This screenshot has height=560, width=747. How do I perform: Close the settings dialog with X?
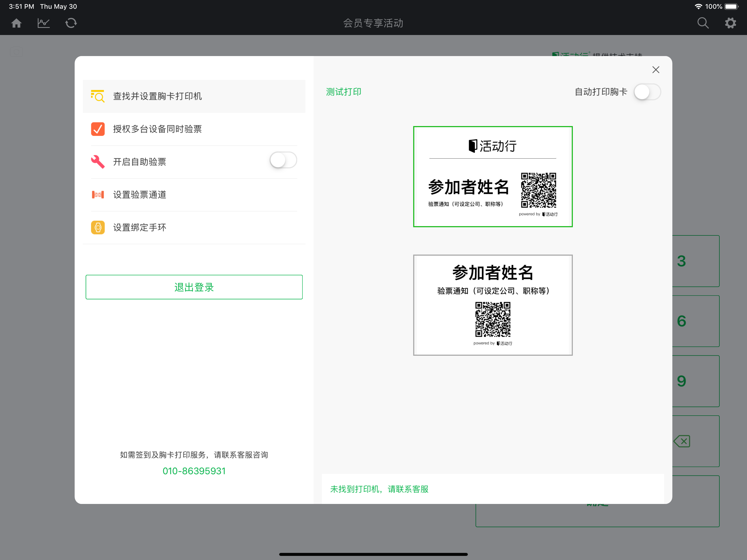pyautogui.click(x=655, y=69)
